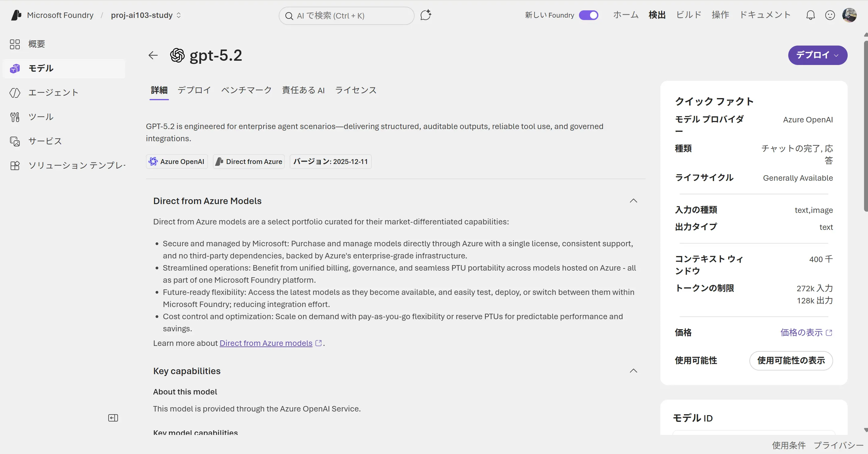The height and width of the screenshot is (454, 868).
Task: Collapse the Key capabilities section
Action: click(x=633, y=371)
